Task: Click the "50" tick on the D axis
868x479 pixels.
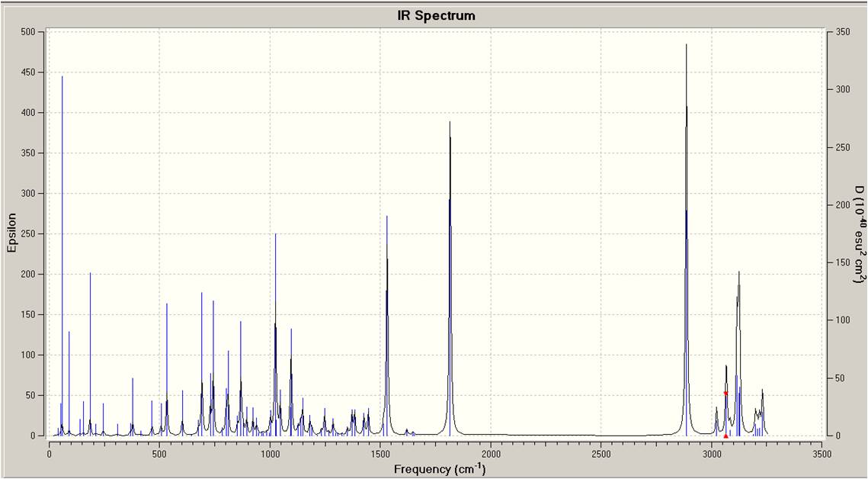Action: 841,378
